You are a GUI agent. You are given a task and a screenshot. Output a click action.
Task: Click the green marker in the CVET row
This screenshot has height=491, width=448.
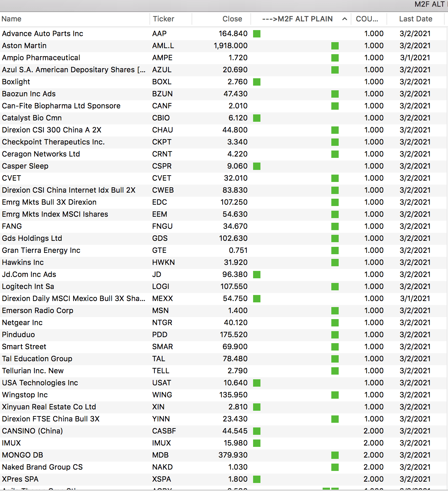pos(335,178)
